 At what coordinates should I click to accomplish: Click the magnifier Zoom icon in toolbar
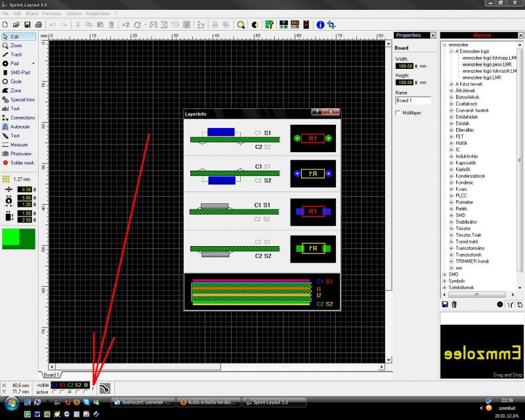click(241, 25)
